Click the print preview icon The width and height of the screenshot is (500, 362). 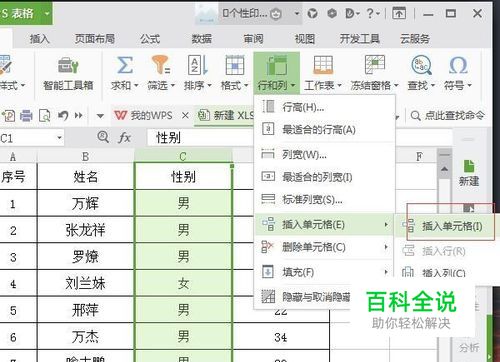point(44,116)
